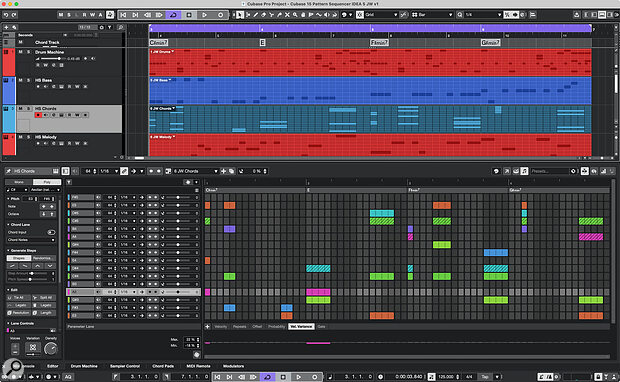Click Add Parameter Lane plus icon

[207, 327]
